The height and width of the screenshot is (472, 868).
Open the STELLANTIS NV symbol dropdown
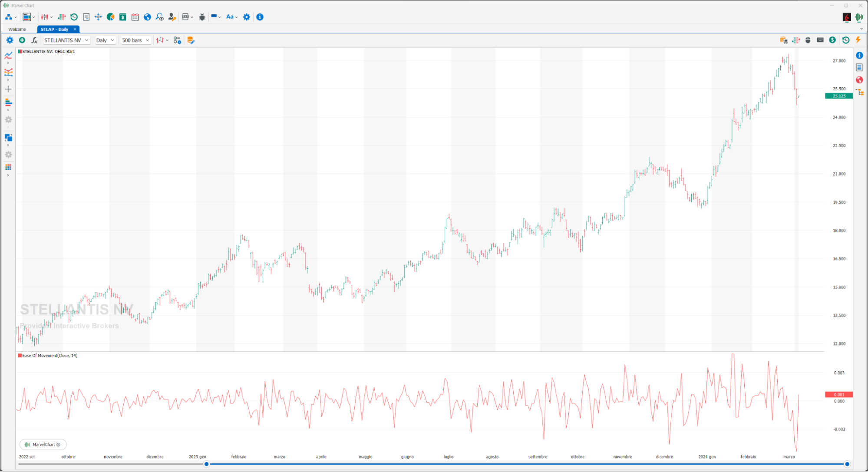click(66, 40)
